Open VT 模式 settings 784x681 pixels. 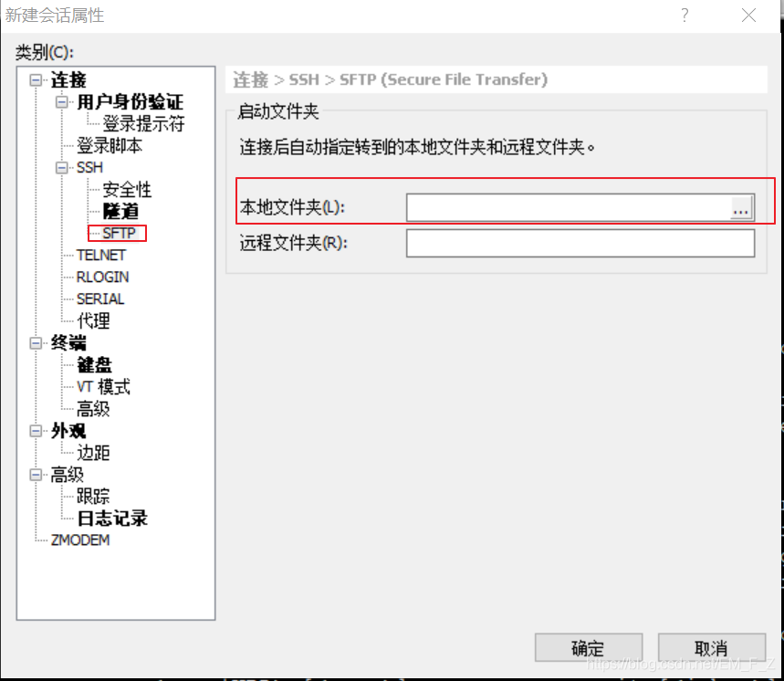[103, 387]
